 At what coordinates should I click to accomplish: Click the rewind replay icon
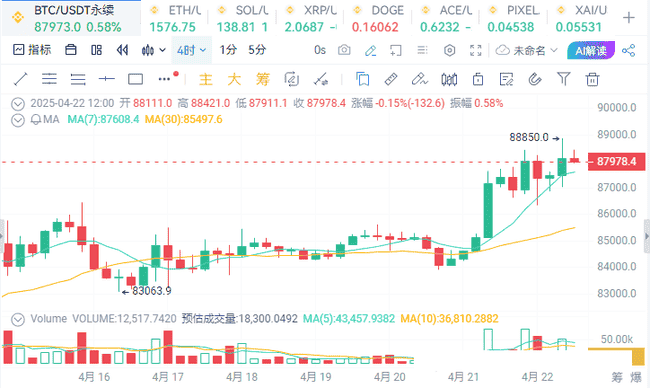click(x=122, y=50)
